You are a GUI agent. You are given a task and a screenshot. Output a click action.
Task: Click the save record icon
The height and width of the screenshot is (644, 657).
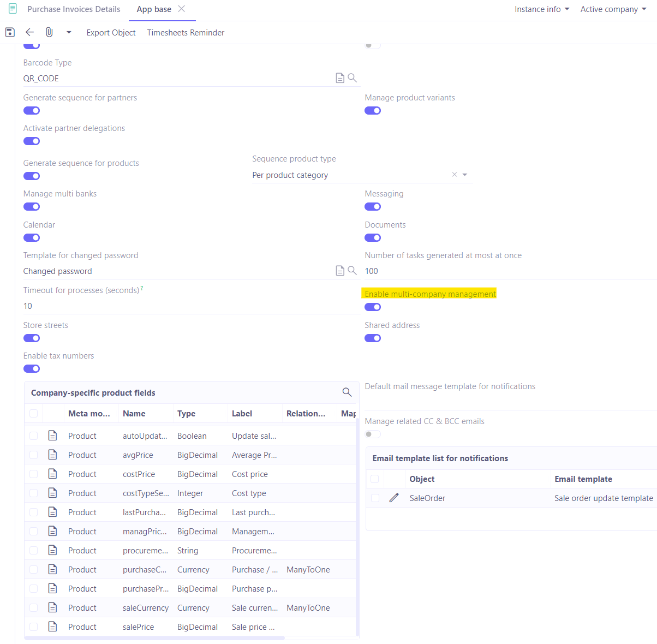pos(9,32)
